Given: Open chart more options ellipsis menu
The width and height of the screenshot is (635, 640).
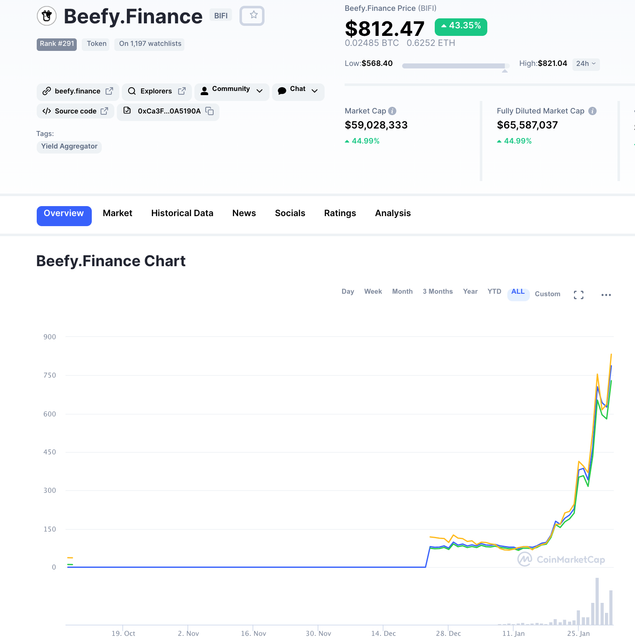Looking at the screenshot, I should tap(606, 295).
